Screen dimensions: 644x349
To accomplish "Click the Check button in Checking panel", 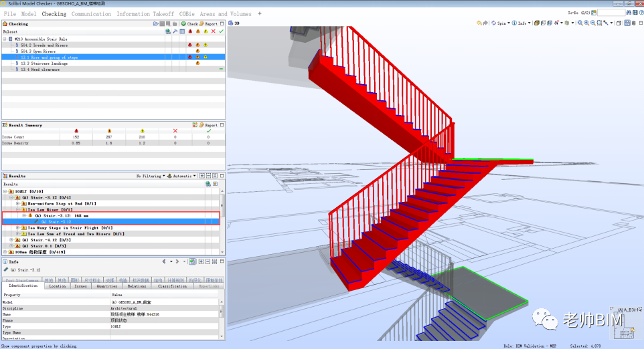I will [189, 24].
